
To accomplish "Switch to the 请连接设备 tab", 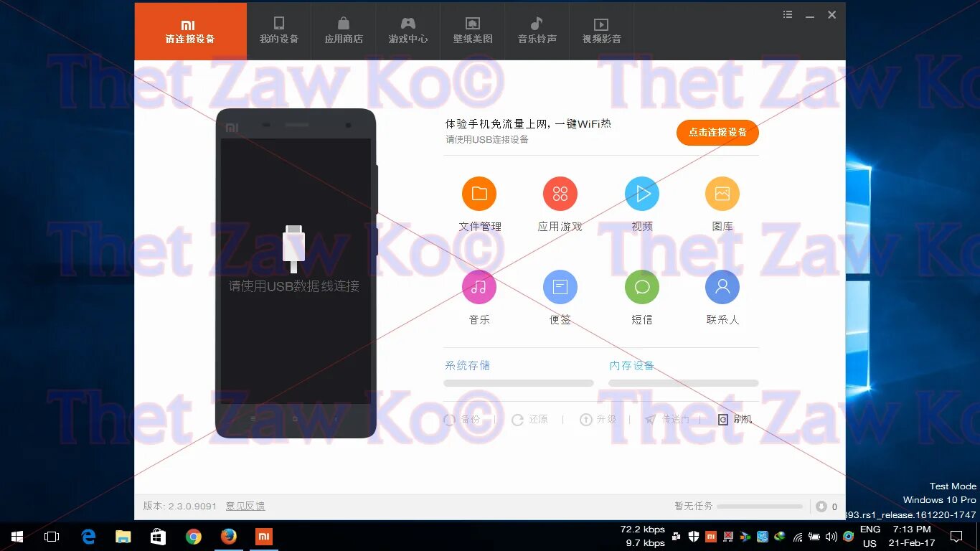I will (x=190, y=32).
